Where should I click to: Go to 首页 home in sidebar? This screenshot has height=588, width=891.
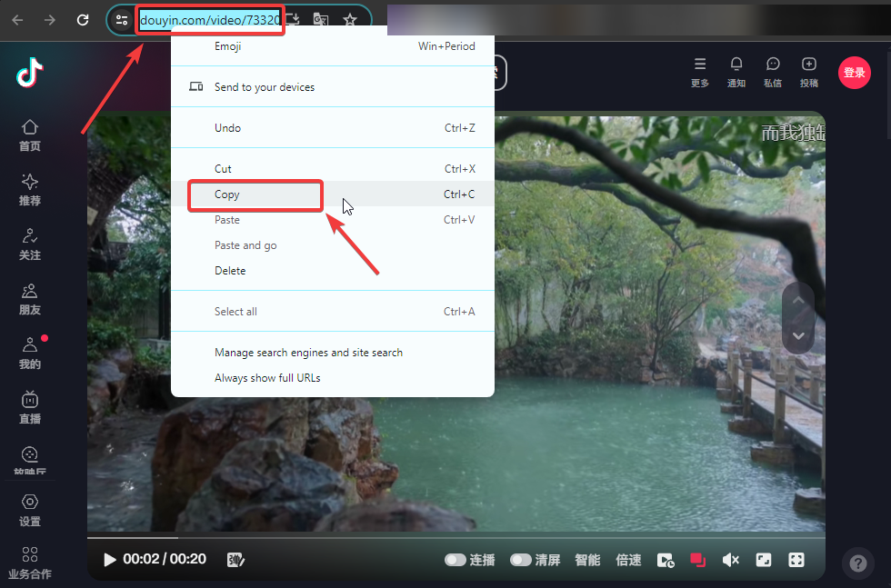(29, 135)
